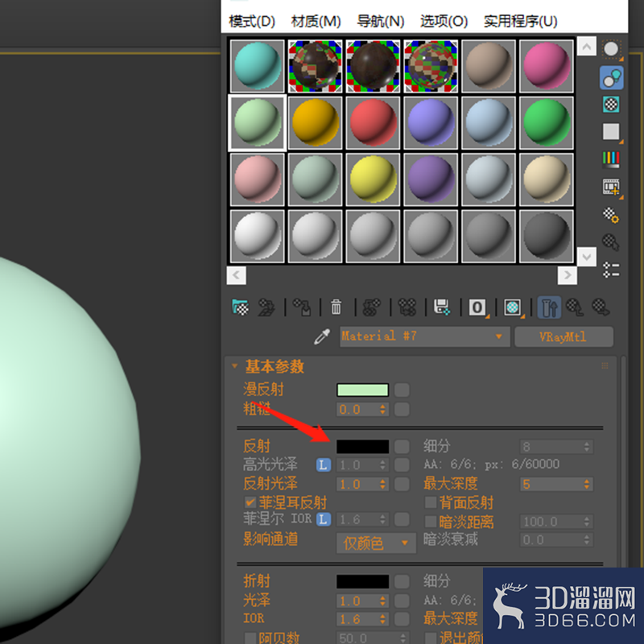Viewport: 644px width, 644px height.
Task: Click the refraction 光泽 spinner arrows
Action: coord(382,601)
